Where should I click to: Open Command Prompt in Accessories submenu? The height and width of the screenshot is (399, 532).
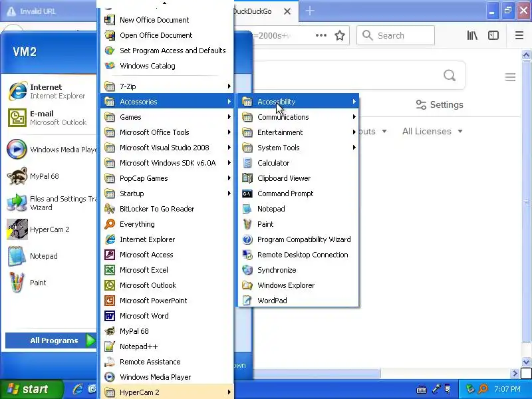point(298,194)
